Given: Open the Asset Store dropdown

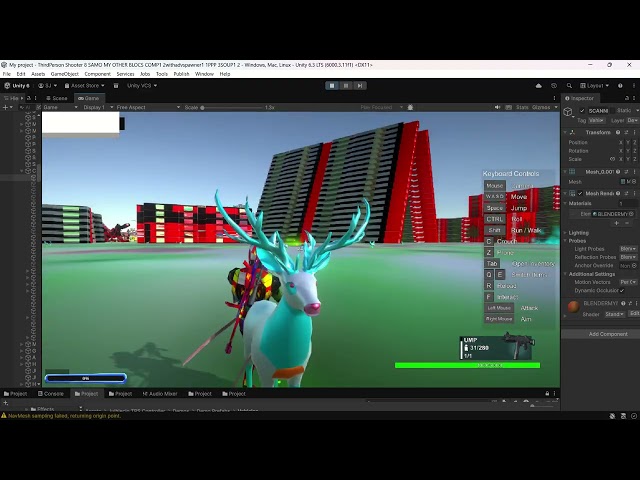Looking at the screenshot, I should click(x=84, y=86).
